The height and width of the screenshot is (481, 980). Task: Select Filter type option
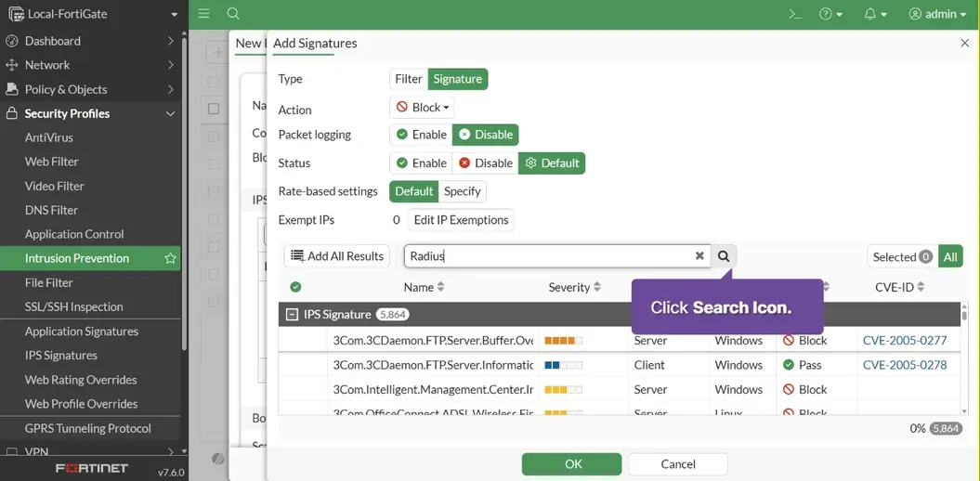pyautogui.click(x=409, y=79)
